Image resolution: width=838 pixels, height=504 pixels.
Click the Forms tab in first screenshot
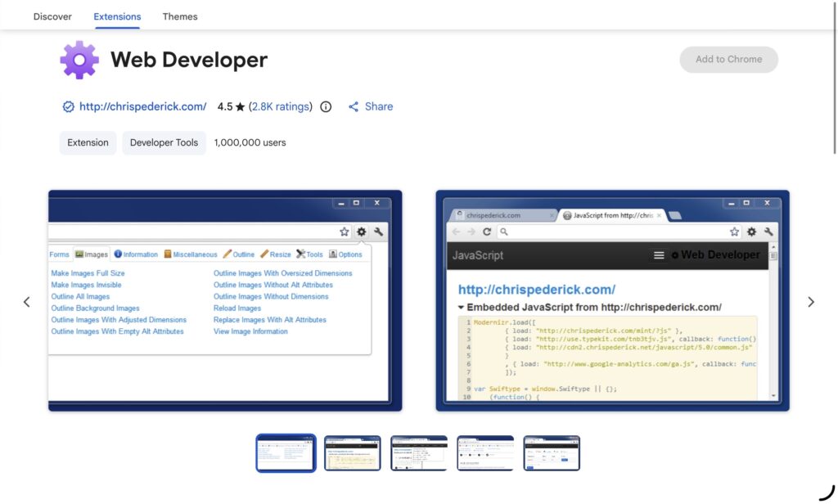(59, 254)
